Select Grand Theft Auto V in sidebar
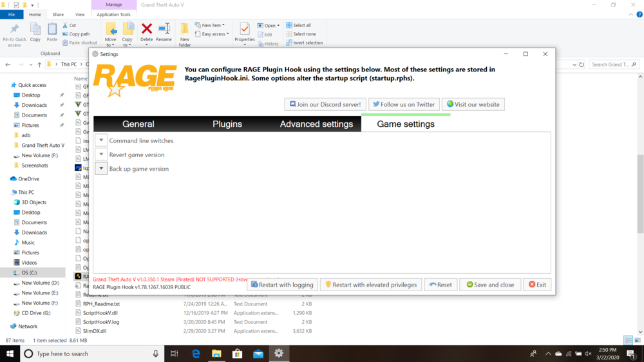 pos(43,146)
